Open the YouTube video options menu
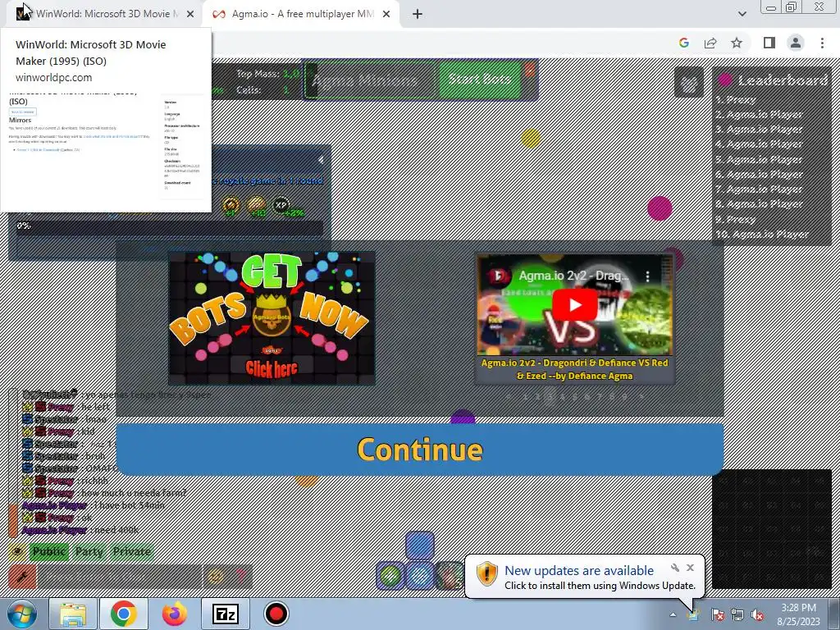Screen dimensions: 840x630 click(x=648, y=276)
